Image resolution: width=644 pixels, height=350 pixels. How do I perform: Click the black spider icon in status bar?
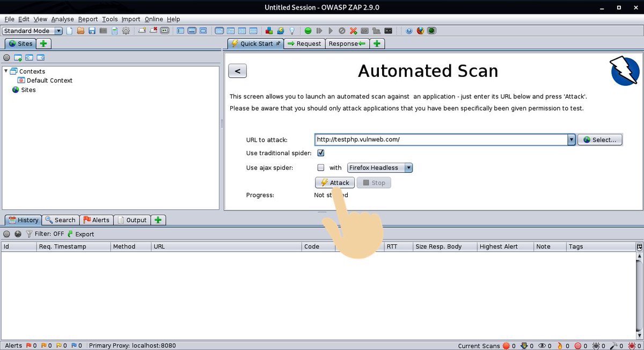pos(595,346)
